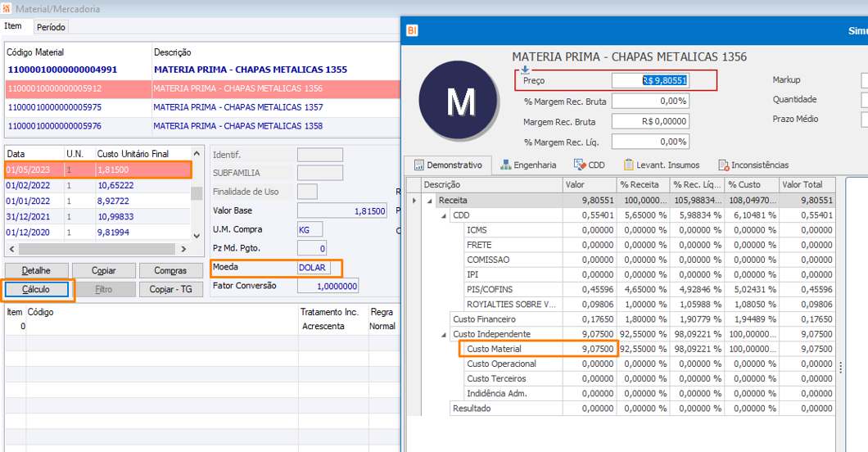Click the Detalhe button
Viewport: 868px width, 452px height.
click(x=37, y=270)
